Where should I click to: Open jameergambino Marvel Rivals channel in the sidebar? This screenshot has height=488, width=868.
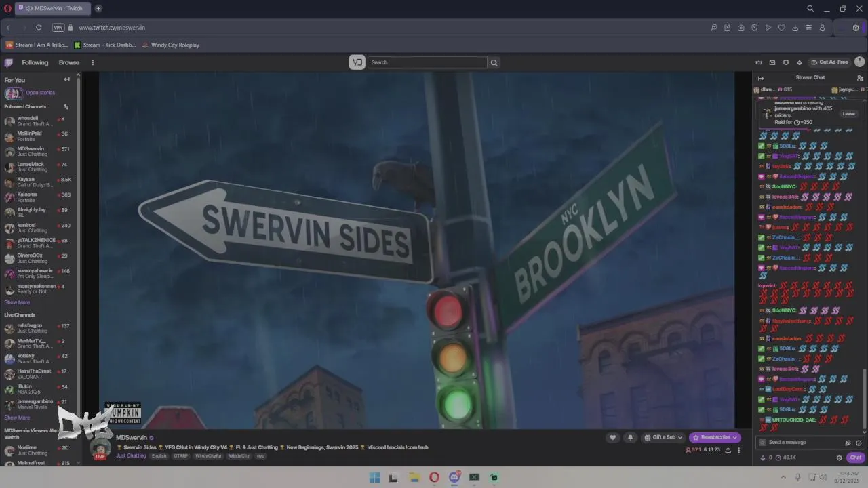pos(39,405)
